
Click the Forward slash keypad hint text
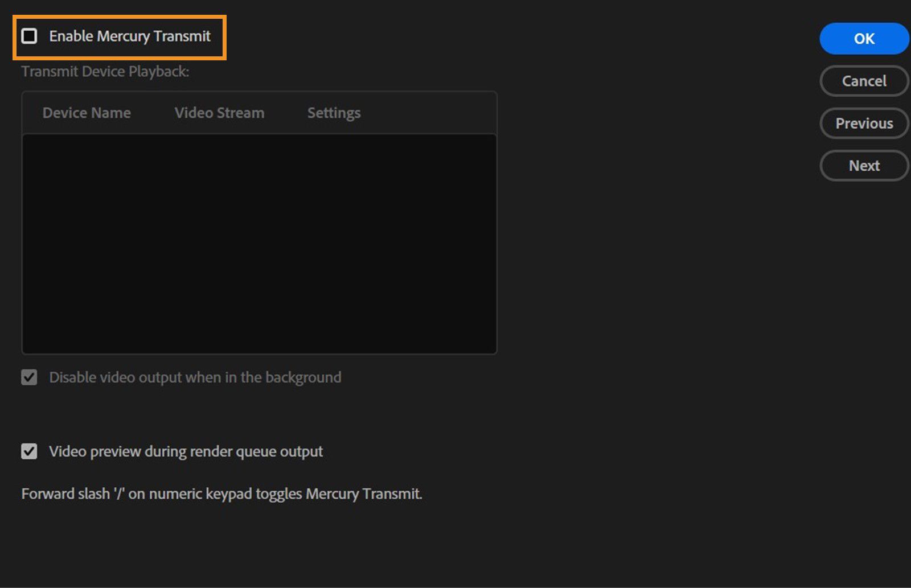tap(222, 494)
